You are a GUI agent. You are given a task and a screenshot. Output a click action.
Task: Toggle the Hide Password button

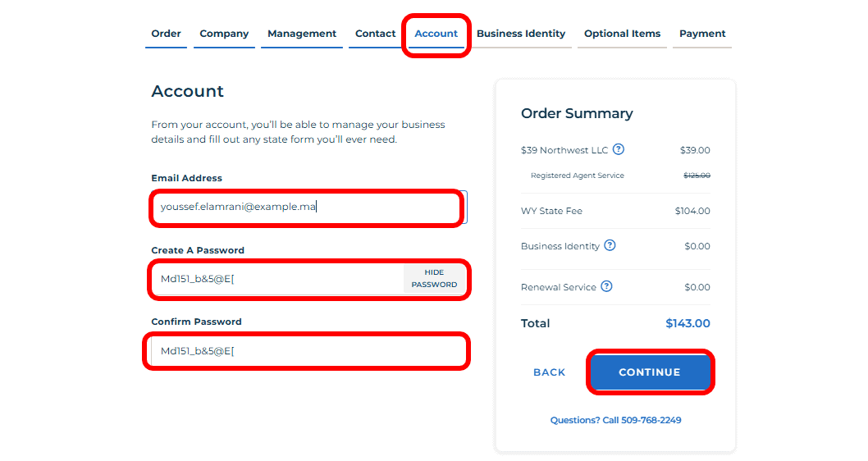pos(434,279)
